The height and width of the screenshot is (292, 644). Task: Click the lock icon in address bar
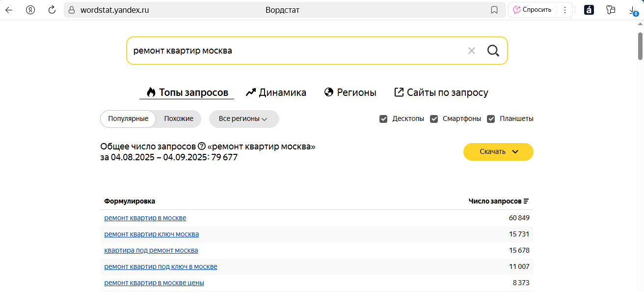coord(72,10)
